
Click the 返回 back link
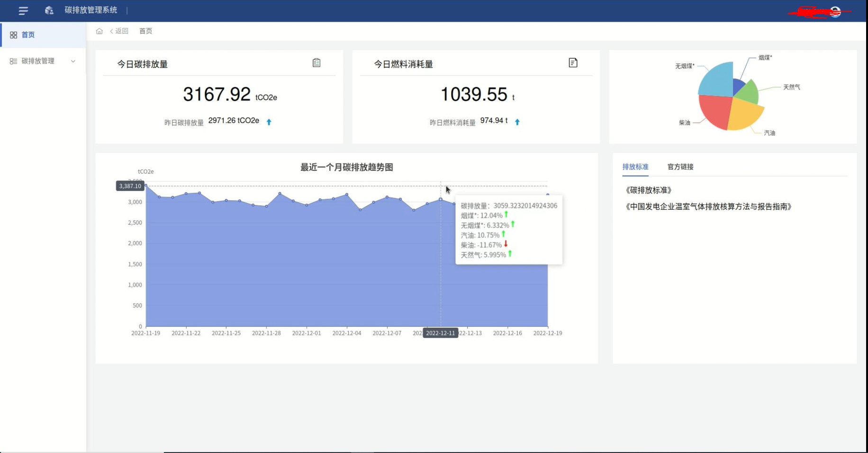(119, 31)
